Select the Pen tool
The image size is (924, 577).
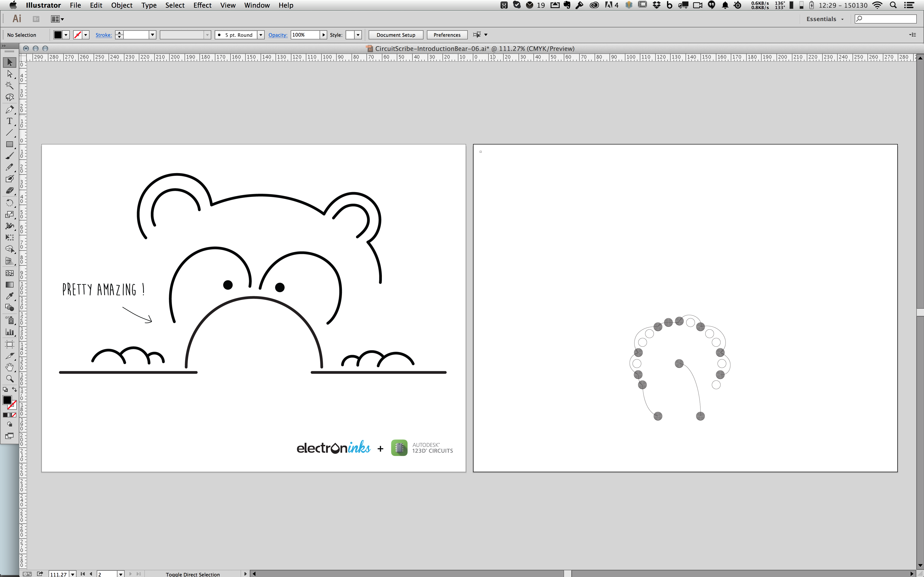tap(10, 110)
